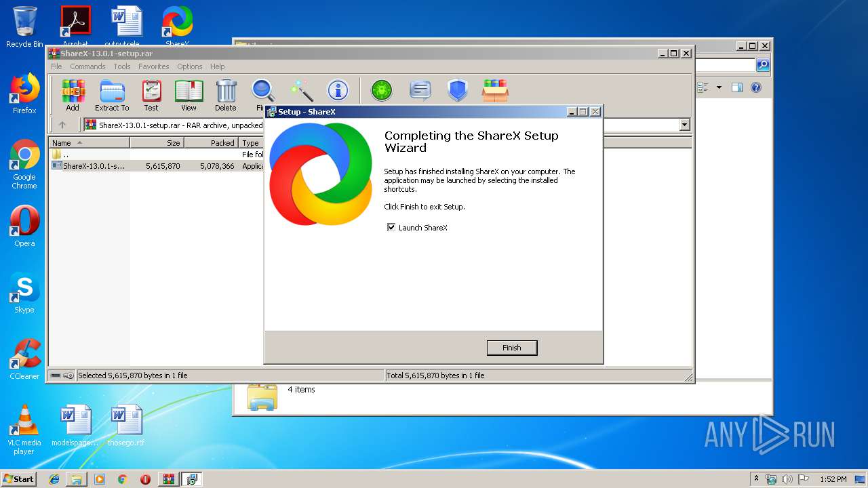
Task: Click the ShareX Setup taskbar button
Action: [x=192, y=479]
